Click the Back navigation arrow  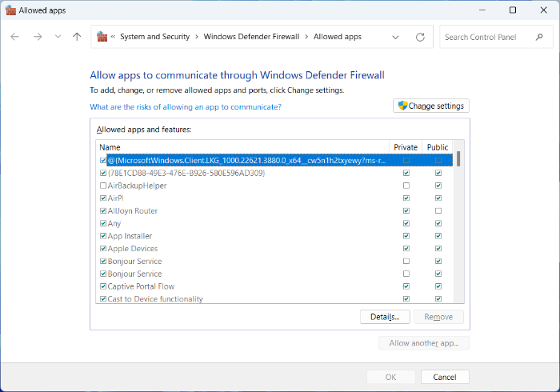pyautogui.click(x=15, y=37)
